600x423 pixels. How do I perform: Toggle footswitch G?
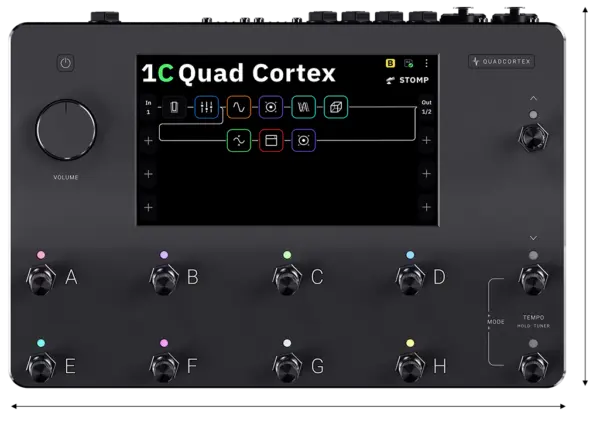tap(287, 367)
